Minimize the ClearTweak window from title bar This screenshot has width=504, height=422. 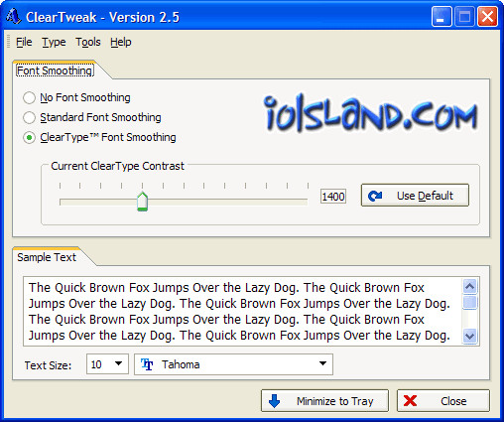[x=441, y=16]
